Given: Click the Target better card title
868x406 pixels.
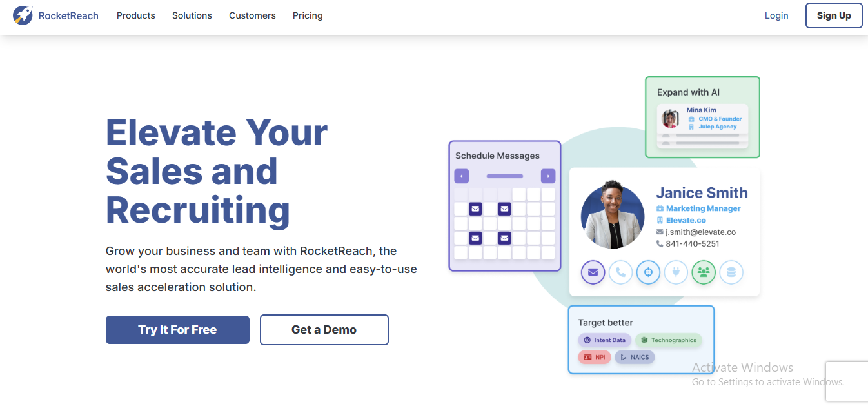Looking at the screenshot, I should tap(606, 322).
